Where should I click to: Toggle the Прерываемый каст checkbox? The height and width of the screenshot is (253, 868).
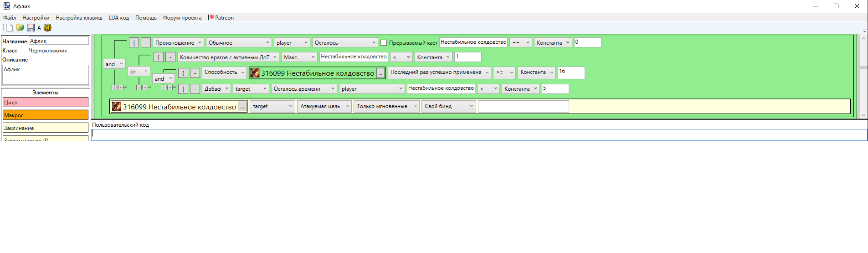pos(384,43)
